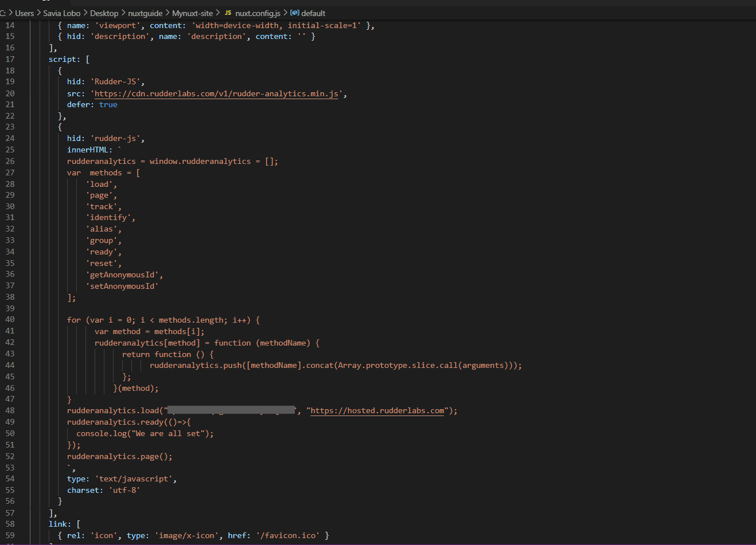Click the redacted write key in rudderanalytics.load

pyautogui.click(x=231, y=411)
